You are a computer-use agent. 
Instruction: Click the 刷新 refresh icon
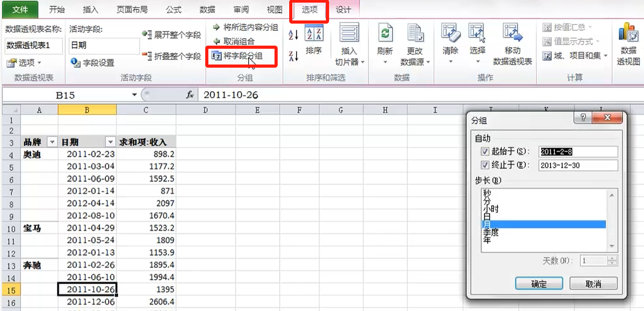coord(385,33)
